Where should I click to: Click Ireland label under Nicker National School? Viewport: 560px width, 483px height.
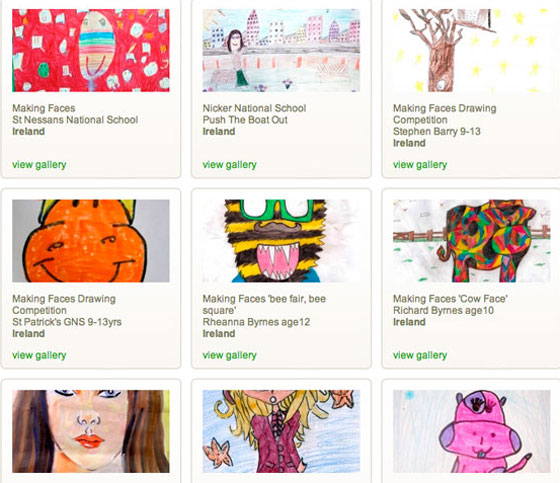click(219, 131)
